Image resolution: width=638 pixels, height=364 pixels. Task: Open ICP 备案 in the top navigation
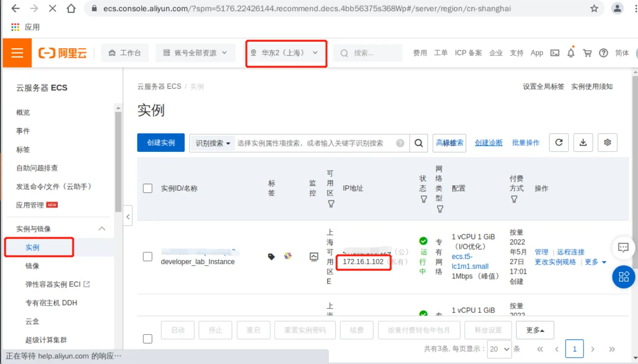click(468, 53)
